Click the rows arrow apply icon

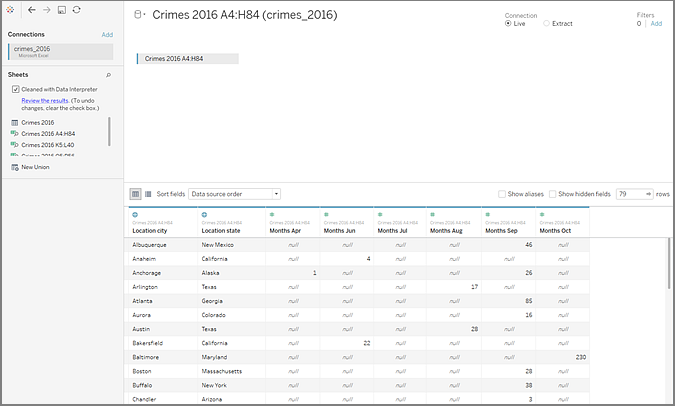click(648, 194)
